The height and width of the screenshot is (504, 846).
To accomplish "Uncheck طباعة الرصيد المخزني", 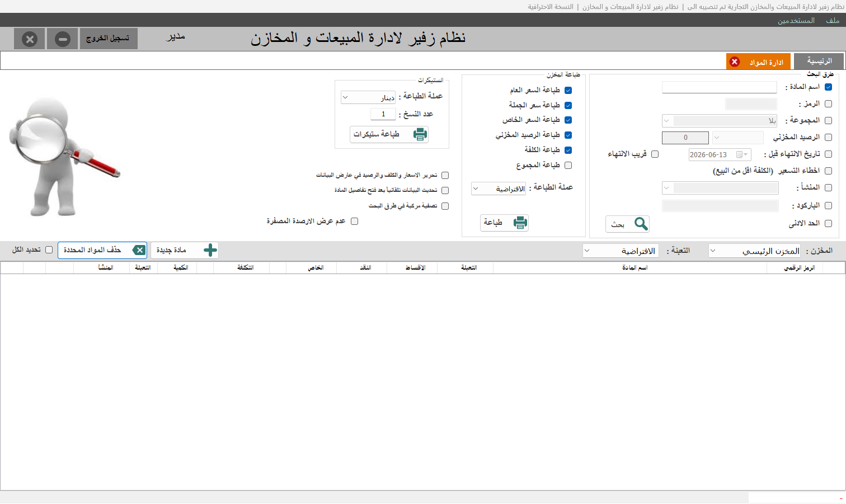I will tap(568, 135).
